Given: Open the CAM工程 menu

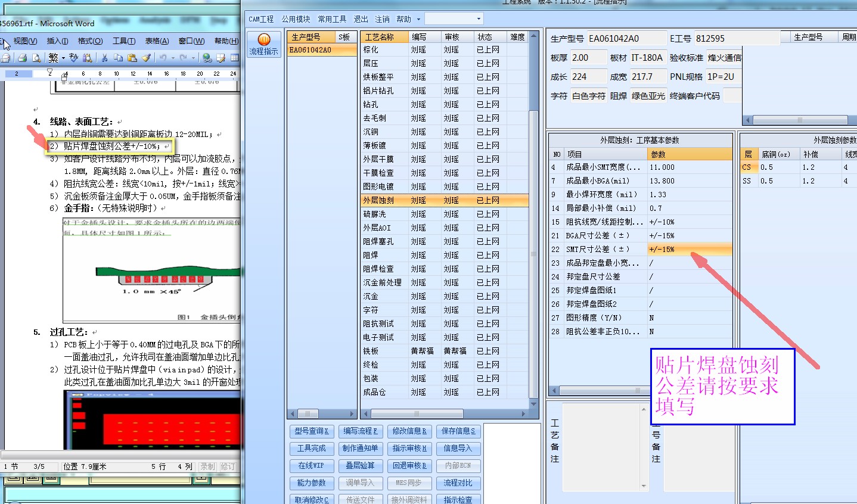Looking at the screenshot, I should click(x=261, y=19).
